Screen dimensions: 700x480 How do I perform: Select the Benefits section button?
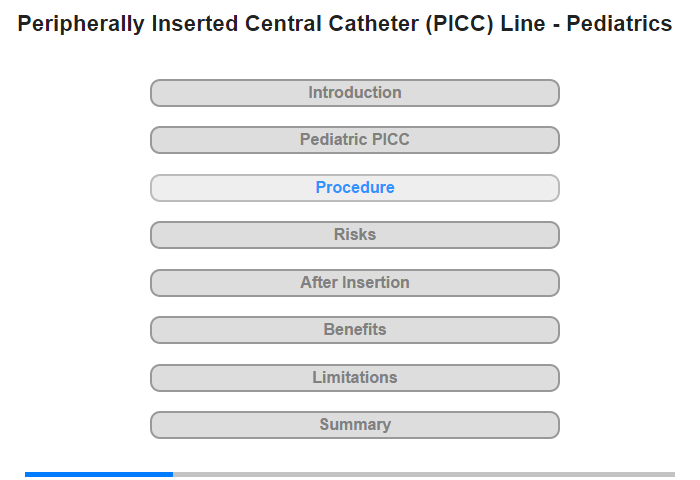354,330
